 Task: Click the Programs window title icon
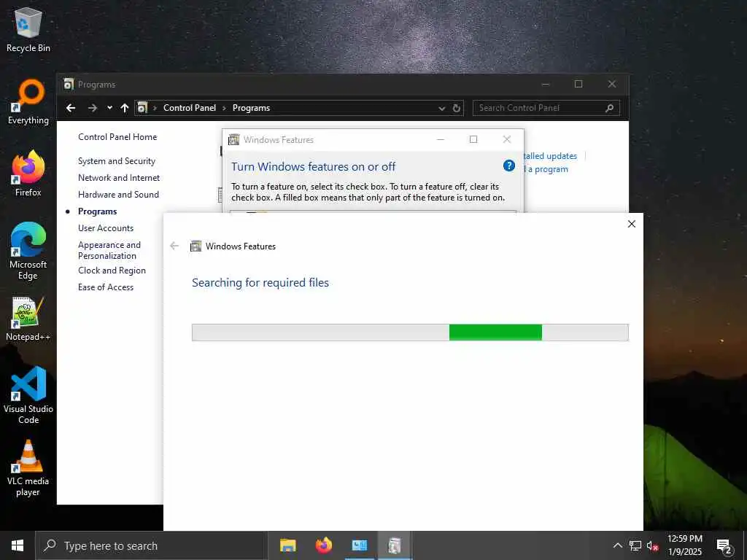pyautogui.click(x=69, y=85)
